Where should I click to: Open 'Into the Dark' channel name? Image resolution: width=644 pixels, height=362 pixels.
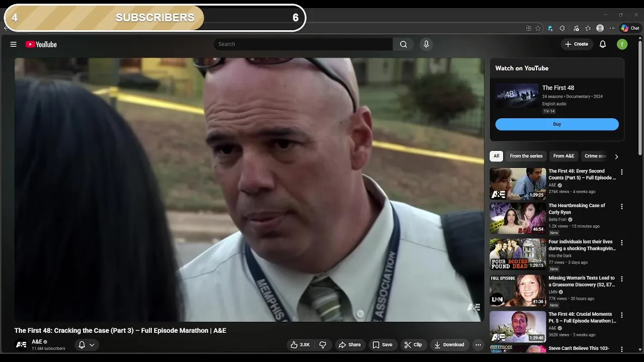(x=560, y=256)
